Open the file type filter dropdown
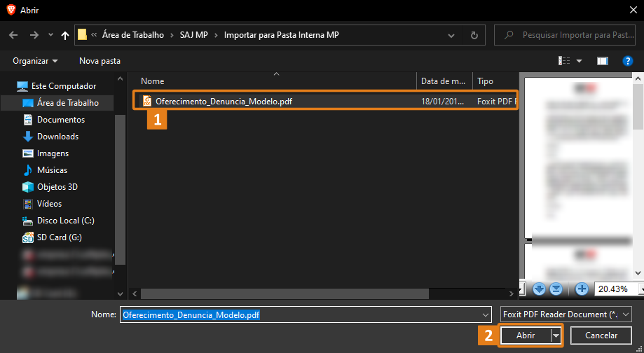The height and width of the screenshot is (353, 644). (x=568, y=314)
